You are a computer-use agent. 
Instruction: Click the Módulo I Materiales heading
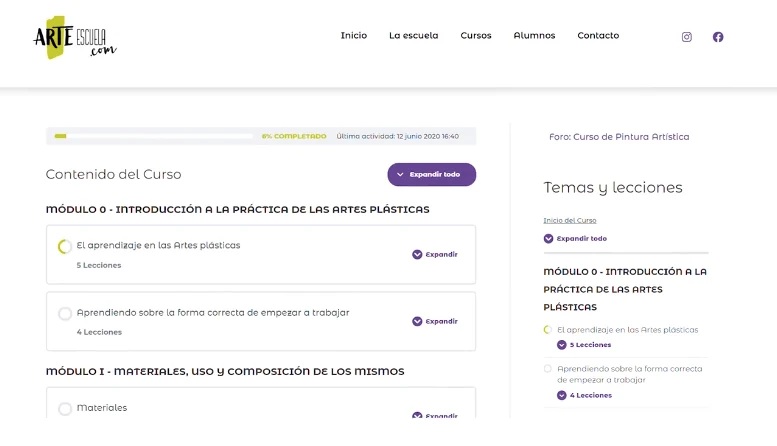pos(225,371)
